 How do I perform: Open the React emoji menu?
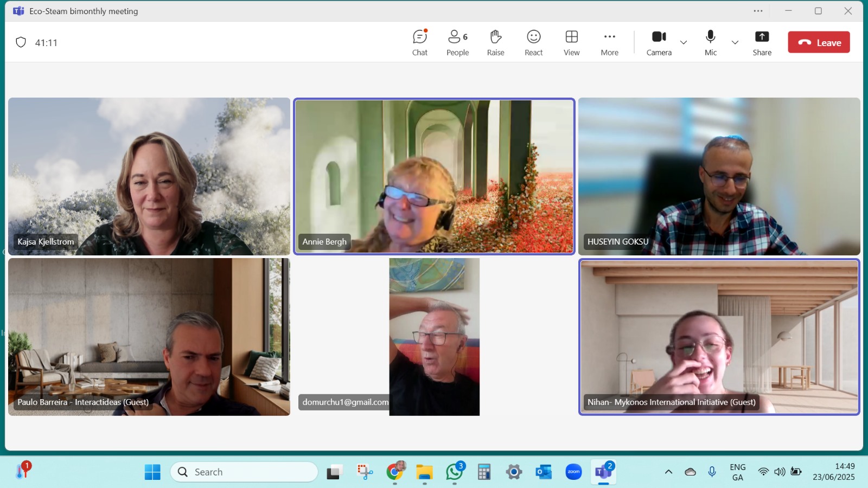533,43
